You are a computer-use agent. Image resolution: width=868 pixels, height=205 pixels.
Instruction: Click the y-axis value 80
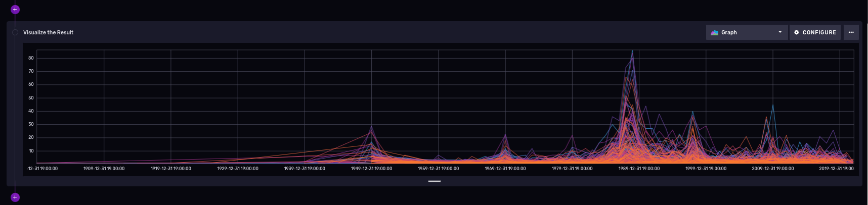31,58
